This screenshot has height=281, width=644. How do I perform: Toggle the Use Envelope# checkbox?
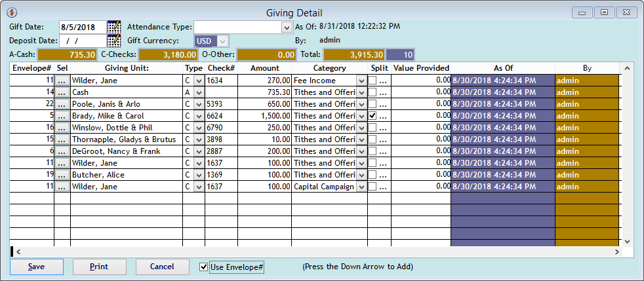pos(203,267)
